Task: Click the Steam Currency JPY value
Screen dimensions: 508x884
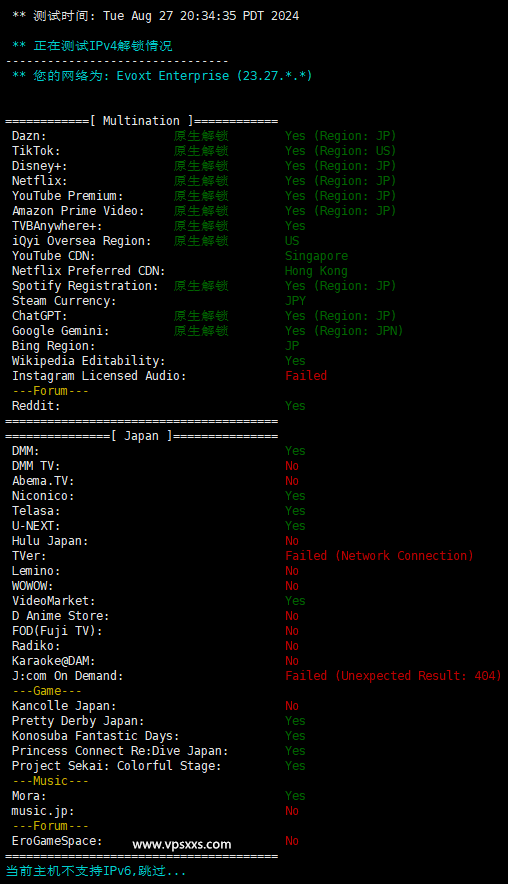Action: tap(295, 301)
